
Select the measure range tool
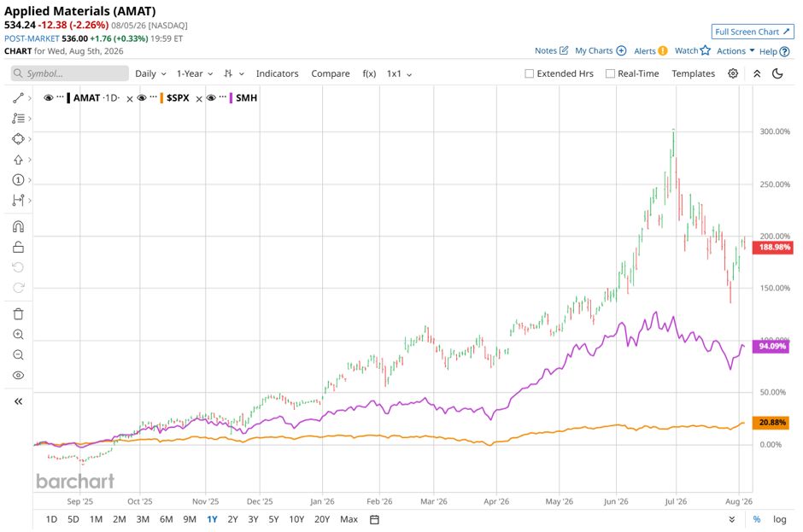19,200
